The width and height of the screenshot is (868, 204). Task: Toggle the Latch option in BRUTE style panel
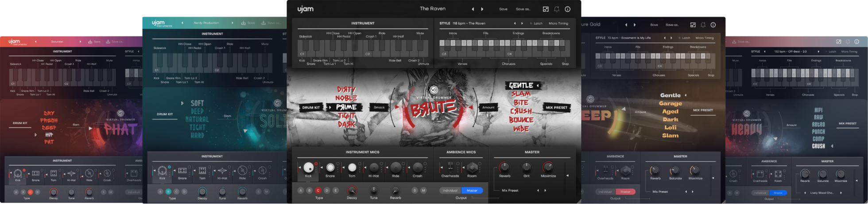pos(535,24)
